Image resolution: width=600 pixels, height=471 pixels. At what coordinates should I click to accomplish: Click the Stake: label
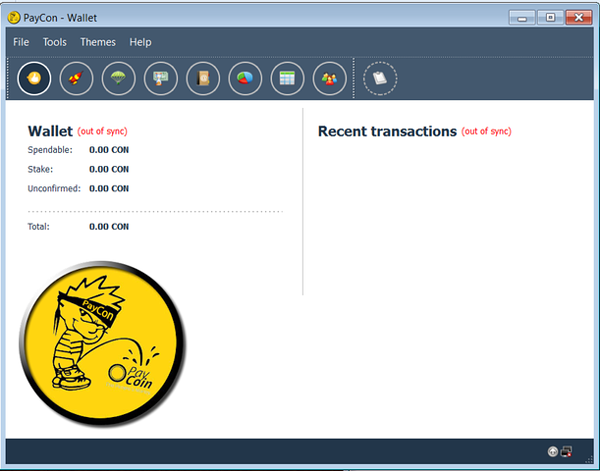pyautogui.click(x=40, y=169)
